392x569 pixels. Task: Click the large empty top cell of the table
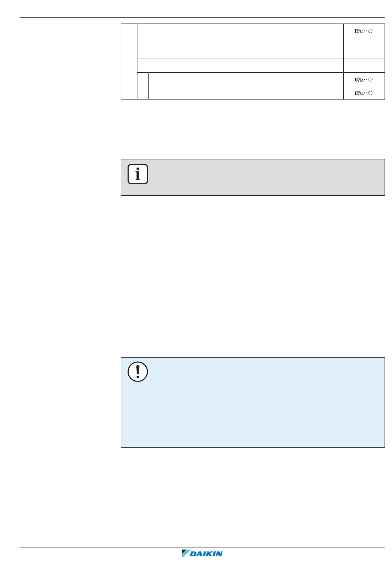[240, 41]
